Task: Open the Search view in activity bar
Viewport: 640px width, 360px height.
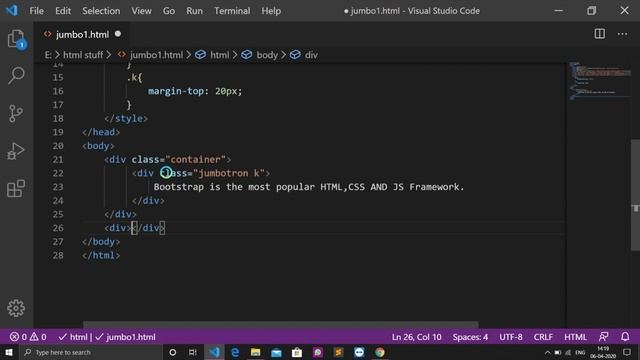Action: coord(16,76)
